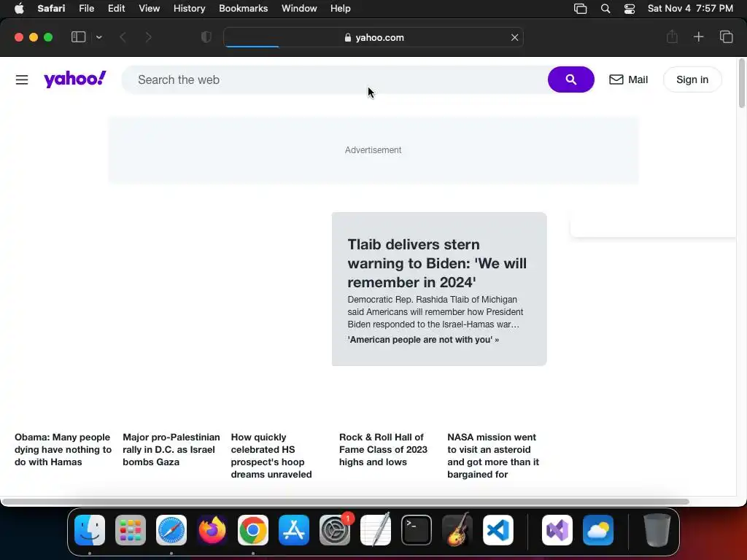Click the Share toolbar icon

(672, 36)
